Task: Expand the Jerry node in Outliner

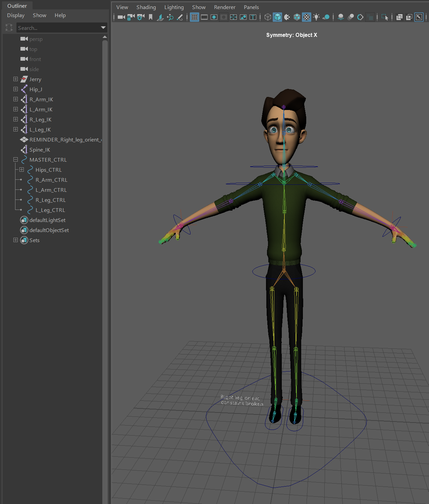Action: [x=15, y=79]
